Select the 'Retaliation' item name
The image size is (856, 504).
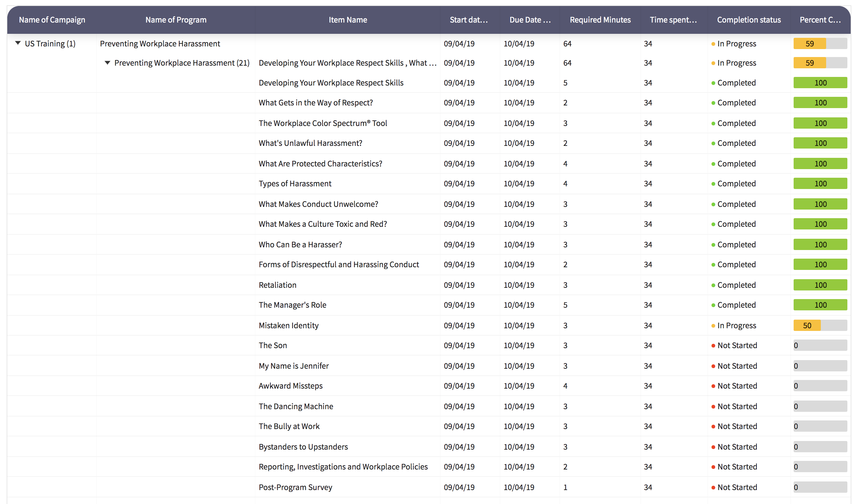coord(278,285)
